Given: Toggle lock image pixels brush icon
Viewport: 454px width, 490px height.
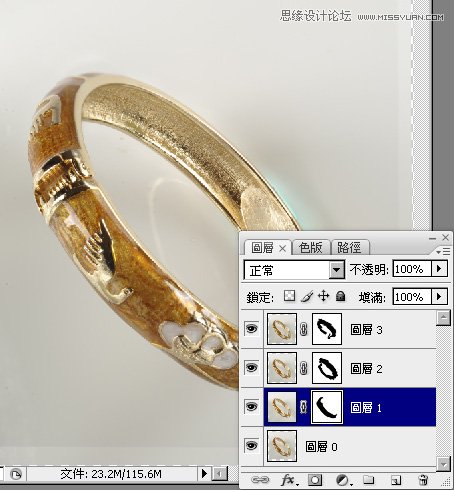Looking at the screenshot, I should click(307, 296).
